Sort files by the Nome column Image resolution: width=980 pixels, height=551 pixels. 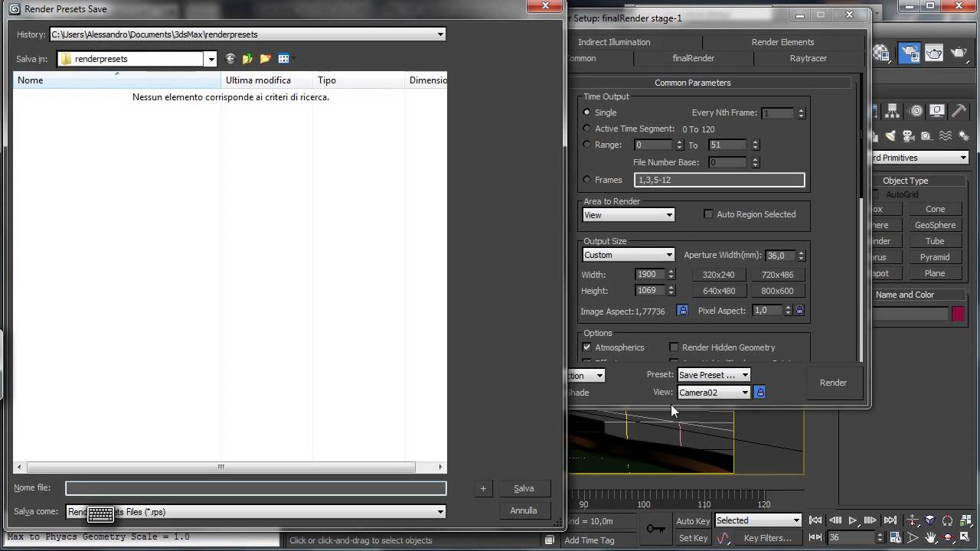pyautogui.click(x=116, y=80)
